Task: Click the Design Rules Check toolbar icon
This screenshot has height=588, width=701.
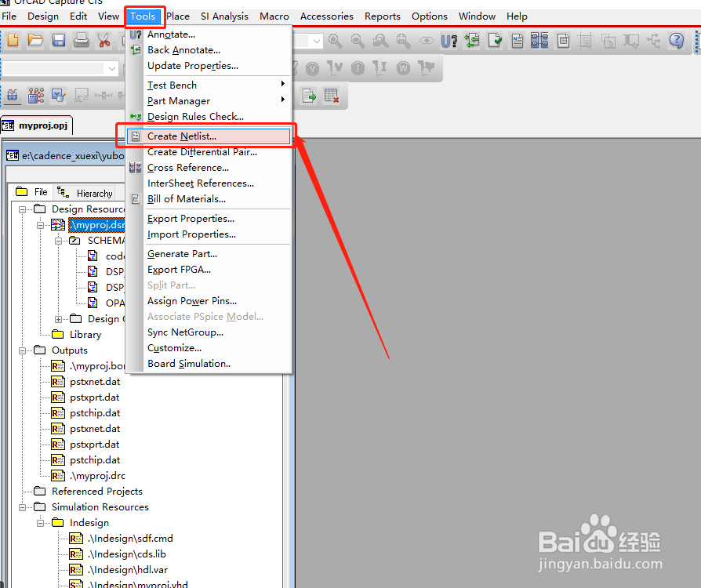Action: [x=495, y=41]
